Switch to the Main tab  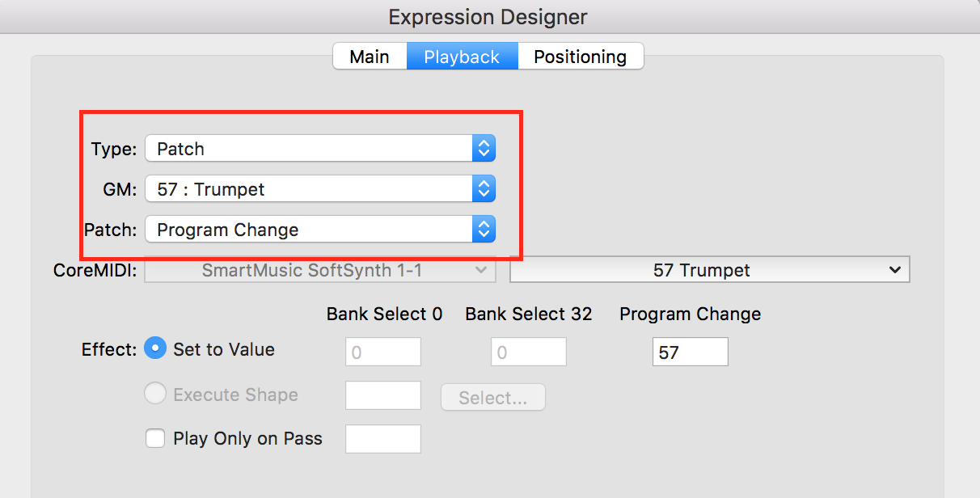(x=370, y=57)
